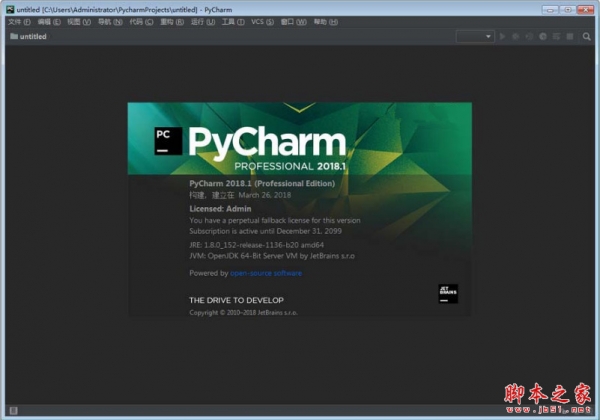Click the JetBrains logo in About dialog

tap(446, 293)
